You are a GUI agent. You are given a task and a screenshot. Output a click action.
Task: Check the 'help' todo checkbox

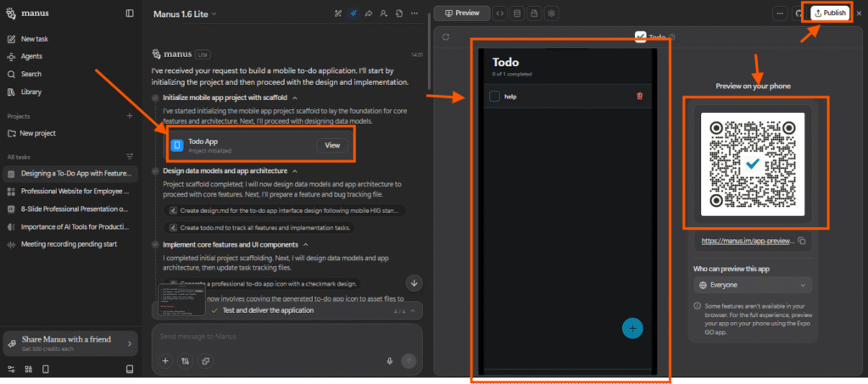(x=494, y=97)
